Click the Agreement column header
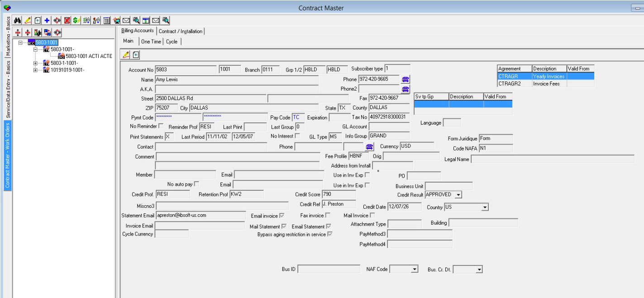Screen dimensions: 644x298 (x=515, y=69)
